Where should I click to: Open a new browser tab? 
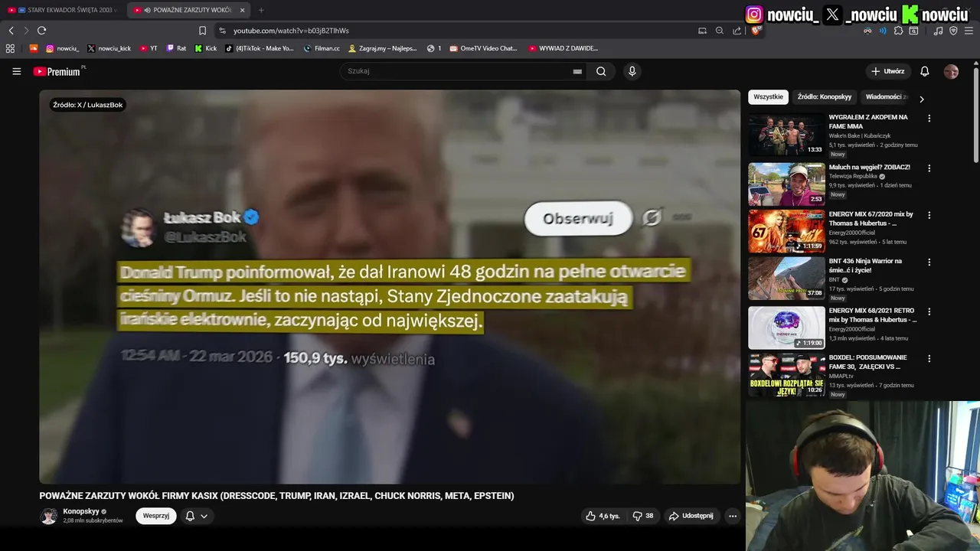pyautogui.click(x=261, y=10)
